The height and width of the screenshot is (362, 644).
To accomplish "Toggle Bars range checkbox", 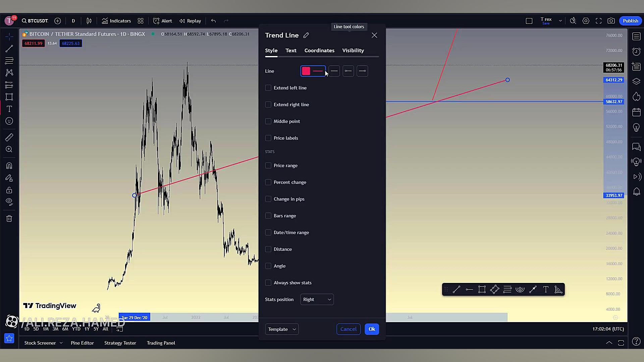I will coord(268,216).
